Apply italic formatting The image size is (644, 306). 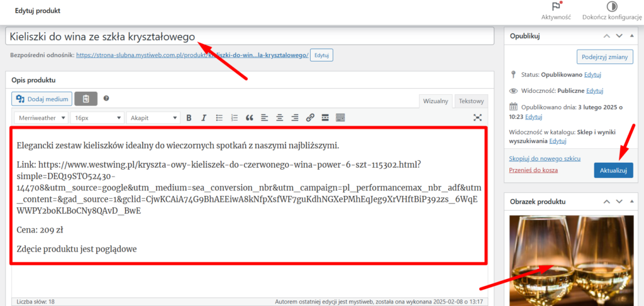pos(204,117)
